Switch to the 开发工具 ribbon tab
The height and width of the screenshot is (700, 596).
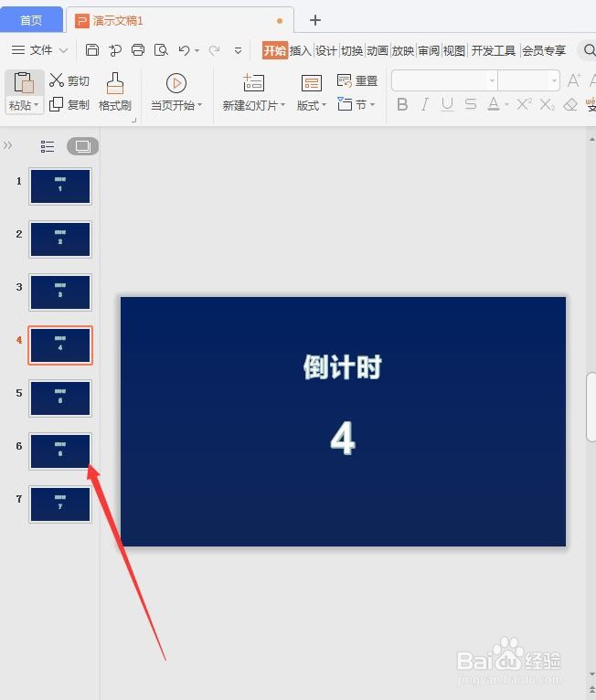click(494, 51)
